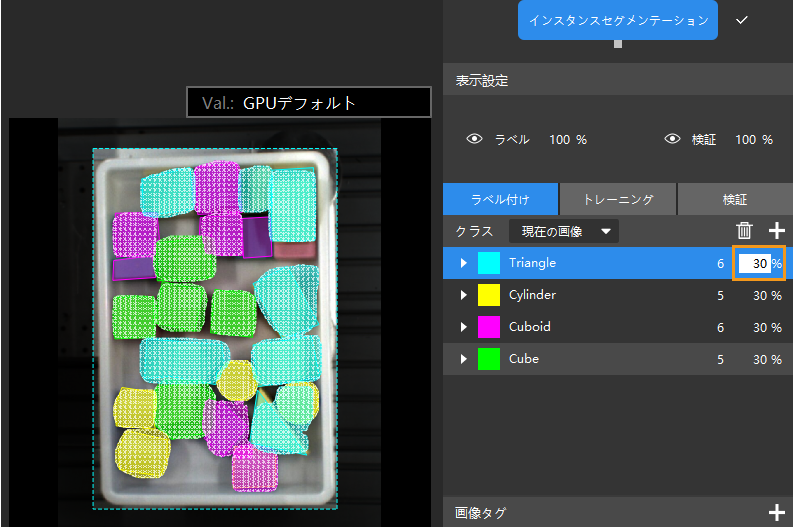Open the 現在の画像 dropdown
The height and width of the screenshot is (527, 793).
[x=563, y=232]
